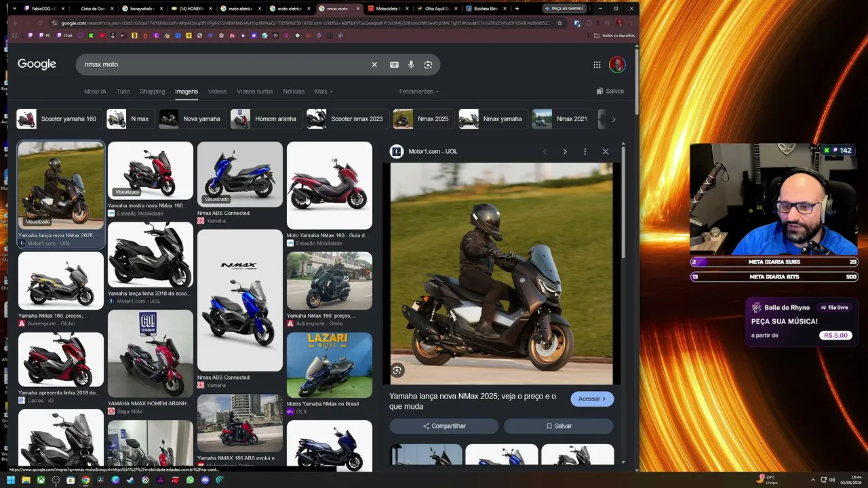868x488 pixels.
Task: Open the Google account profile picture
Action: click(617, 64)
